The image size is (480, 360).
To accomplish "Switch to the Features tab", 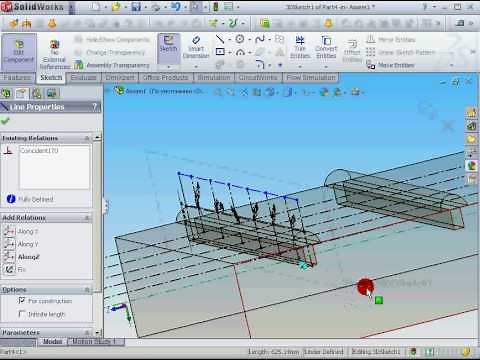I will [17, 77].
